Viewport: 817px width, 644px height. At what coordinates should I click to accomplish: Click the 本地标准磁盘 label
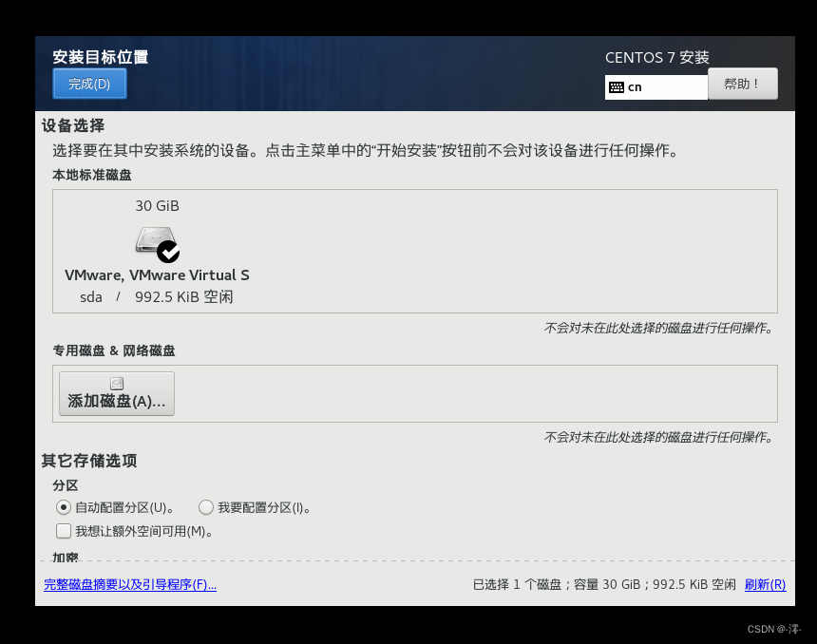(x=92, y=175)
